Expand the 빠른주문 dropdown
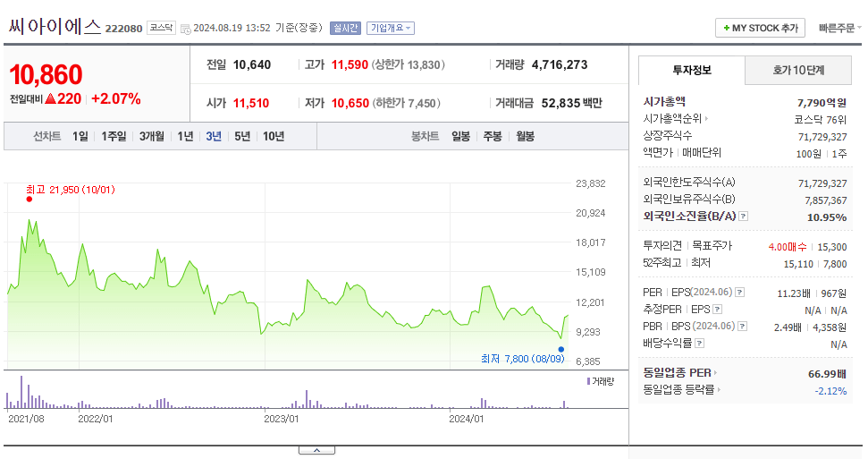Screen dimensions: 868x459 click(839, 28)
